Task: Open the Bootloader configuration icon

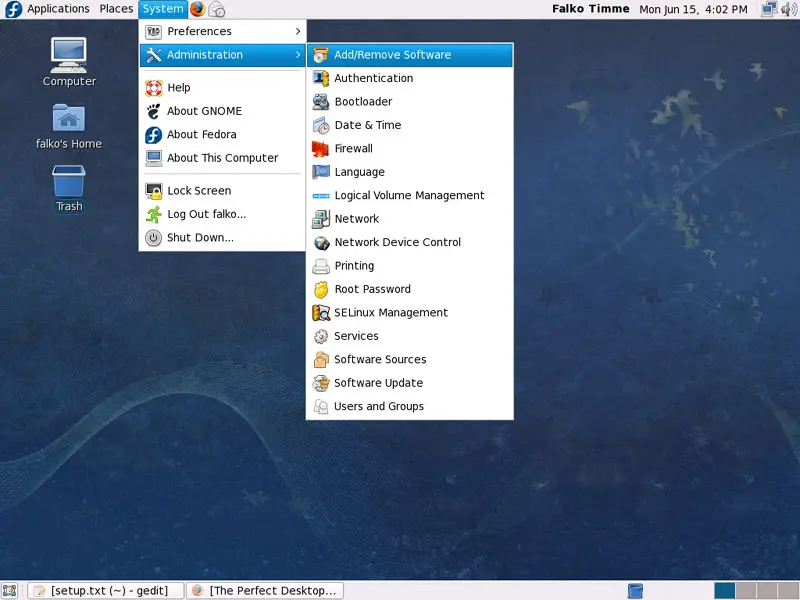Action: click(x=321, y=102)
